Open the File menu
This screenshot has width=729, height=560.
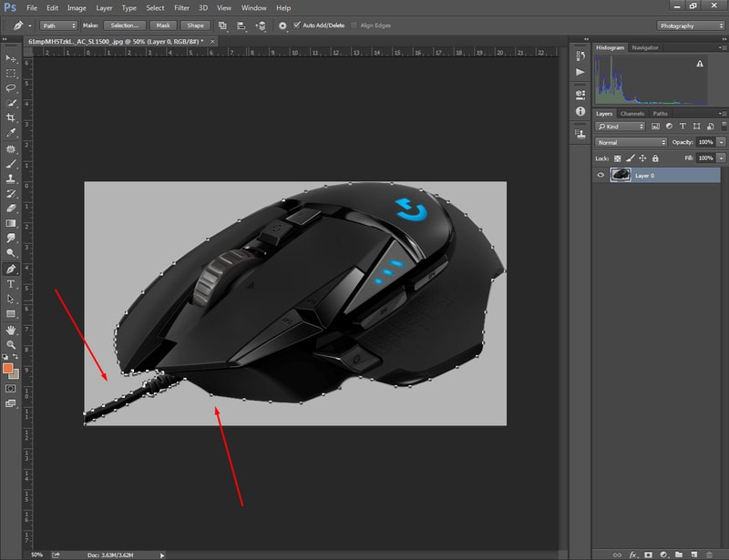pyautogui.click(x=32, y=8)
